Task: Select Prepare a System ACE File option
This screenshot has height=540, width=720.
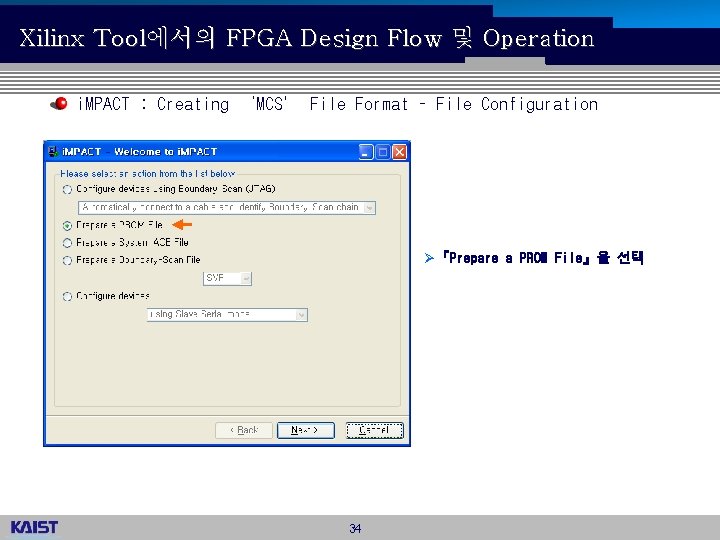Action: (x=68, y=243)
